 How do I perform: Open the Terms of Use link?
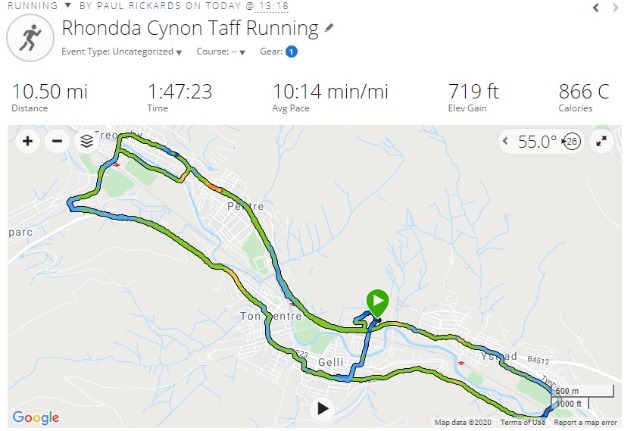click(x=523, y=423)
